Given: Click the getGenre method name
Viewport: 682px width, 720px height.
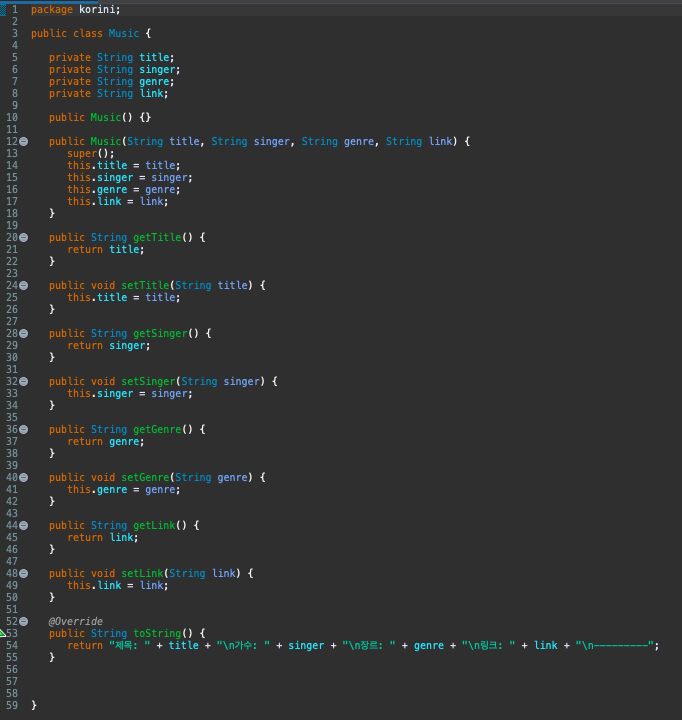Looking at the screenshot, I should pos(157,429).
